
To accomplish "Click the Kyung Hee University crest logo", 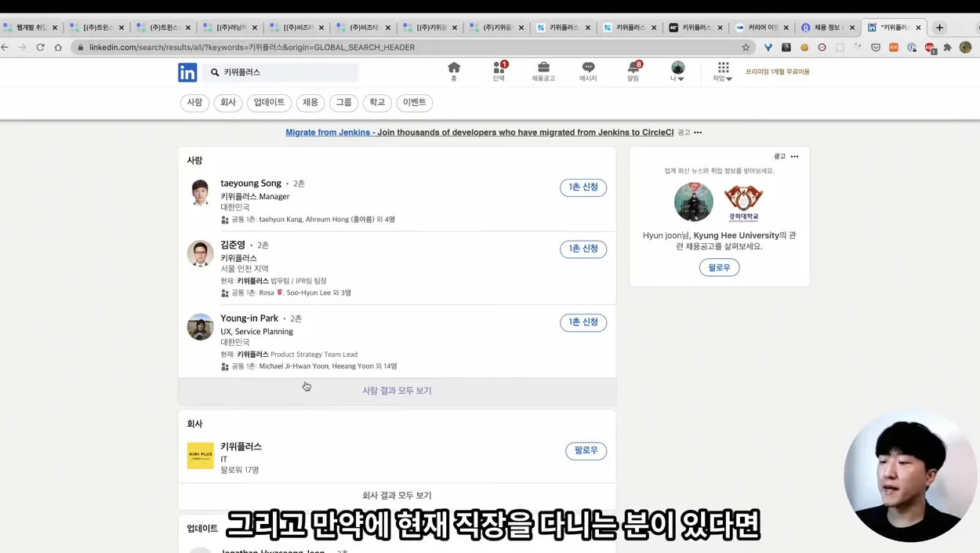I will 743,204.
